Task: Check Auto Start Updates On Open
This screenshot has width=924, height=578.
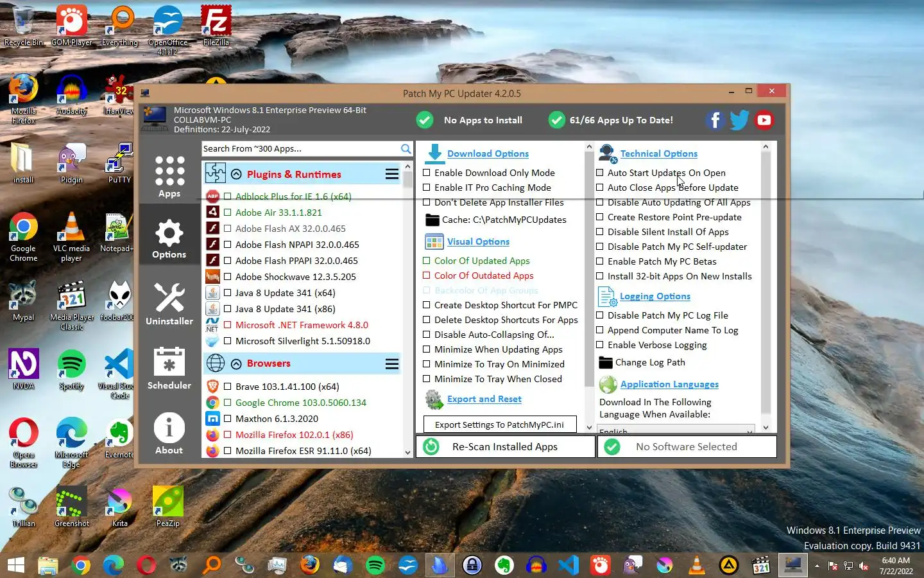Action: click(x=600, y=173)
